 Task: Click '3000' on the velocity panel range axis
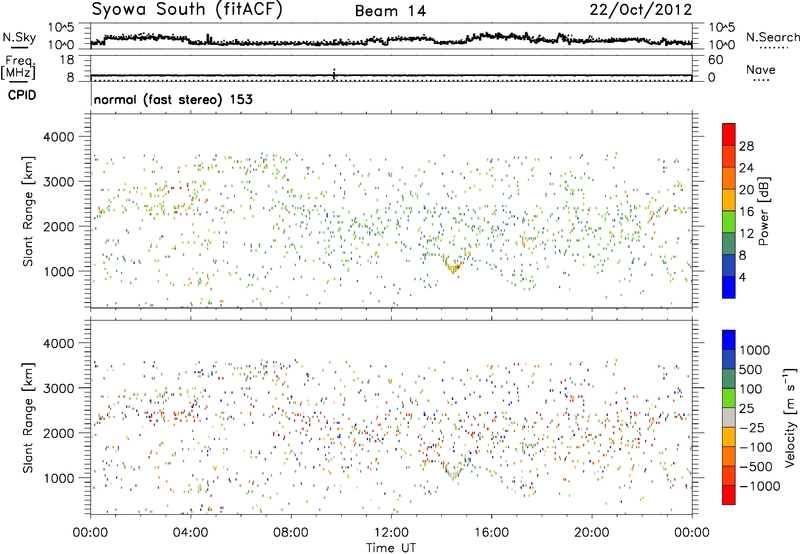[x=58, y=388]
